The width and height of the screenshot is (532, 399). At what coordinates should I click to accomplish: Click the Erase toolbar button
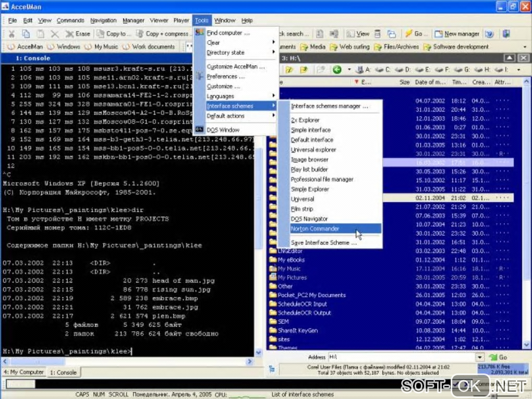tap(78, 33)
